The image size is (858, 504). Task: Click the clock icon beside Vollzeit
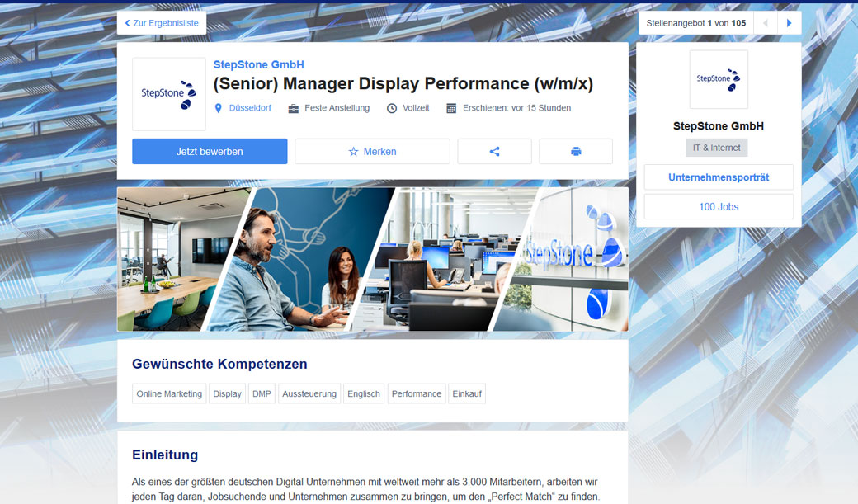point(392,108)
